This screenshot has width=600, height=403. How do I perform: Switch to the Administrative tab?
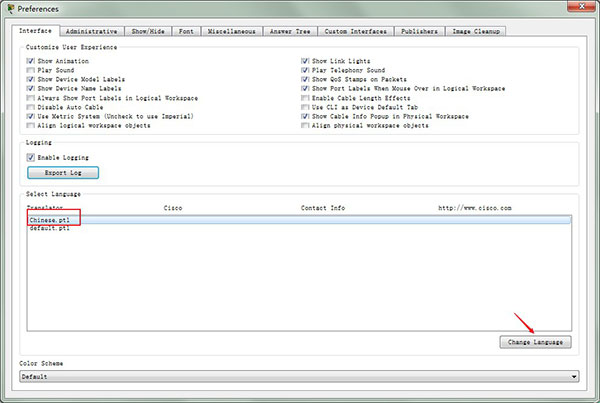[x=95, y=31]
